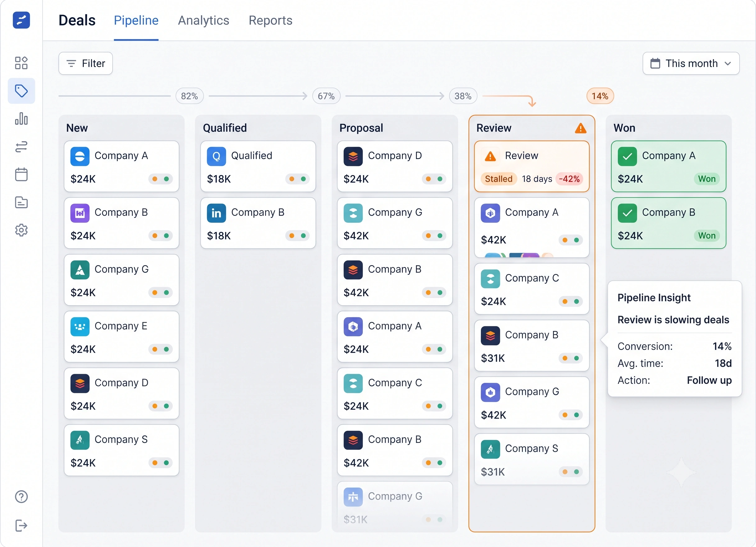Open the calendar icon in sidebar
Image resolution: width=756 pixels, height=547 pixels.
tap(21, 174)
